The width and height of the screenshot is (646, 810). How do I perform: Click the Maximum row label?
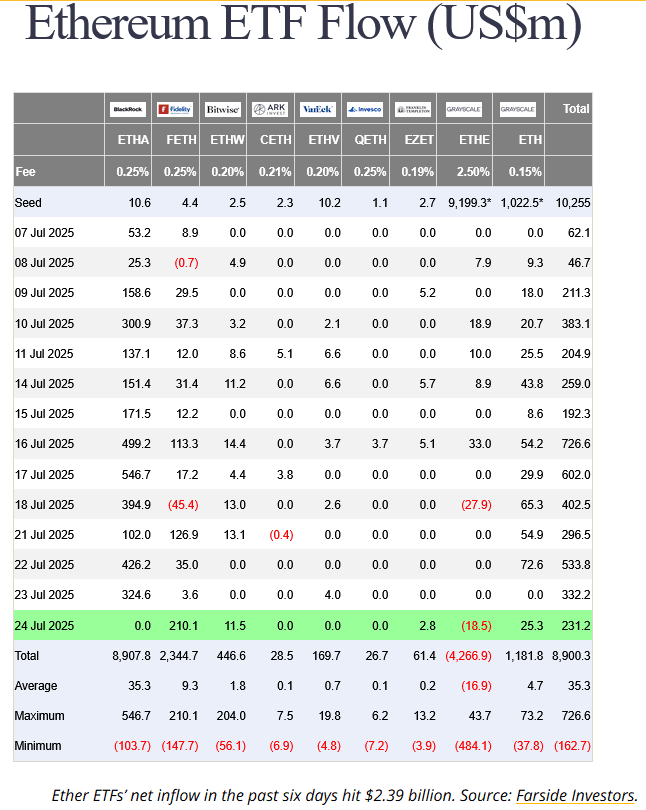pos(38,716)
